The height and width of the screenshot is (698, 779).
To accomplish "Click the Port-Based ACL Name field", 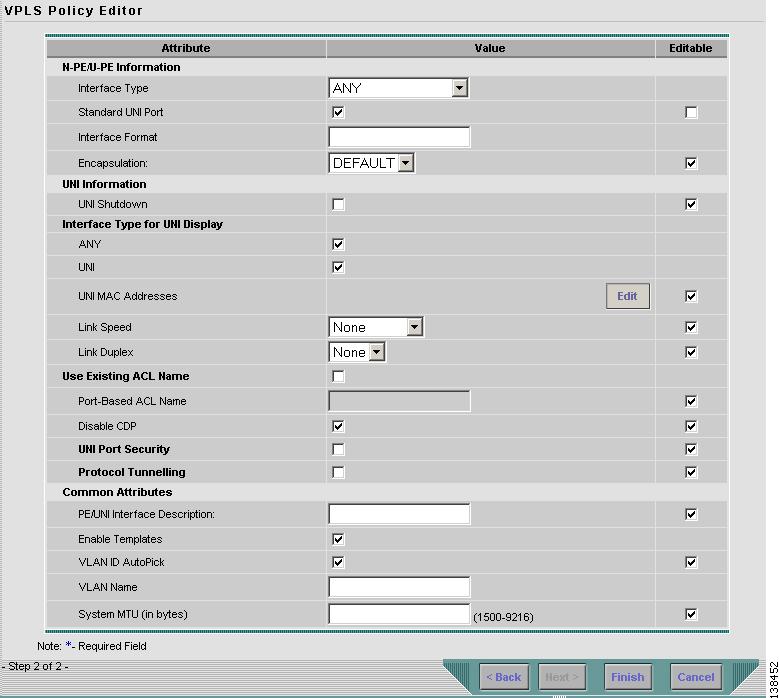I will (399, 401).
